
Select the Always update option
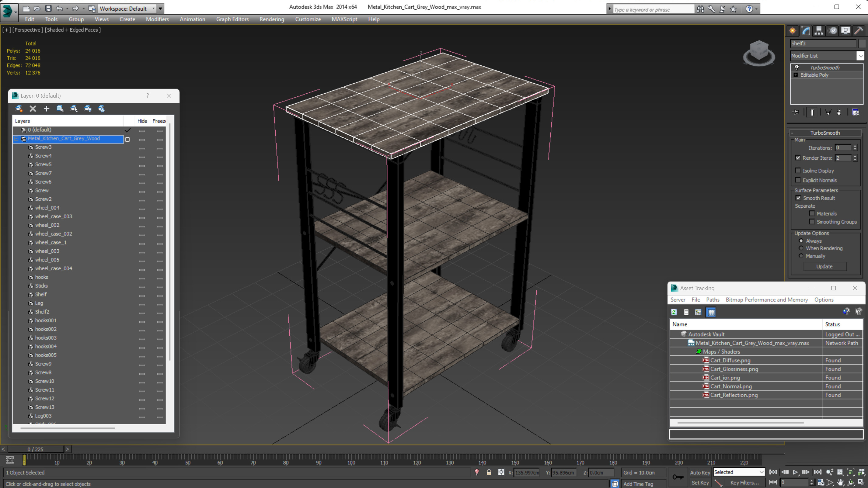(801, 241)
